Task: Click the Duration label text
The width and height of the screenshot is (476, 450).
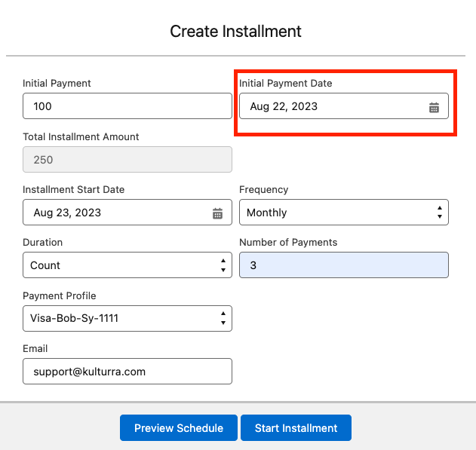Action: pyautogui.click(x=42, y=243)
